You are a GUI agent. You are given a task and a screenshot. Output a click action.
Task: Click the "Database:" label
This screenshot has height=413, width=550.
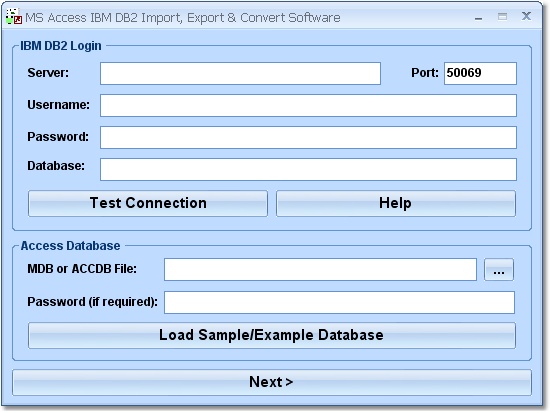click(56, 166)
